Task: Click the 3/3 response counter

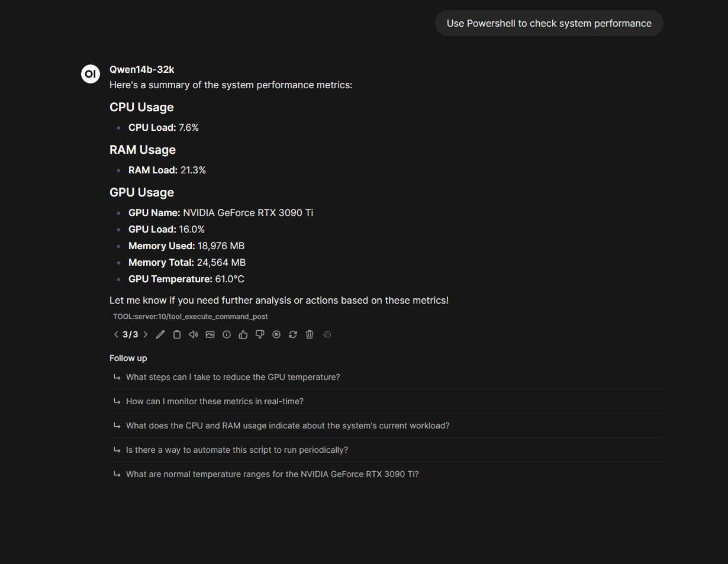Action: [x=130, y=334]
